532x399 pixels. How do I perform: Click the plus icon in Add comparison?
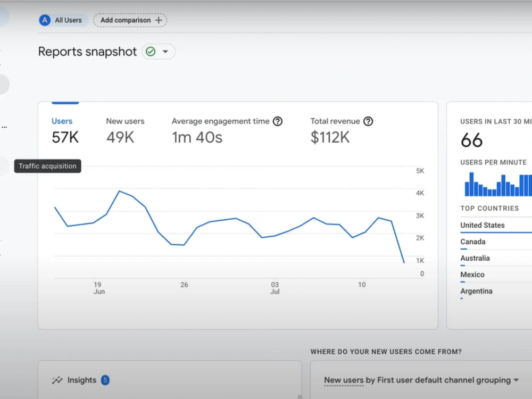(x=159, y=20)
